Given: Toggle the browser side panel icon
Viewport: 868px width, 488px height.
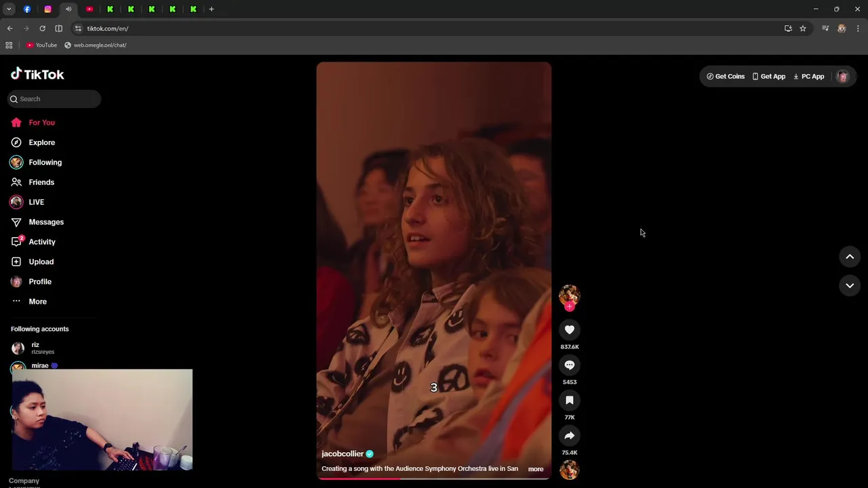Looking at the screenshot, I should point(58,28).
